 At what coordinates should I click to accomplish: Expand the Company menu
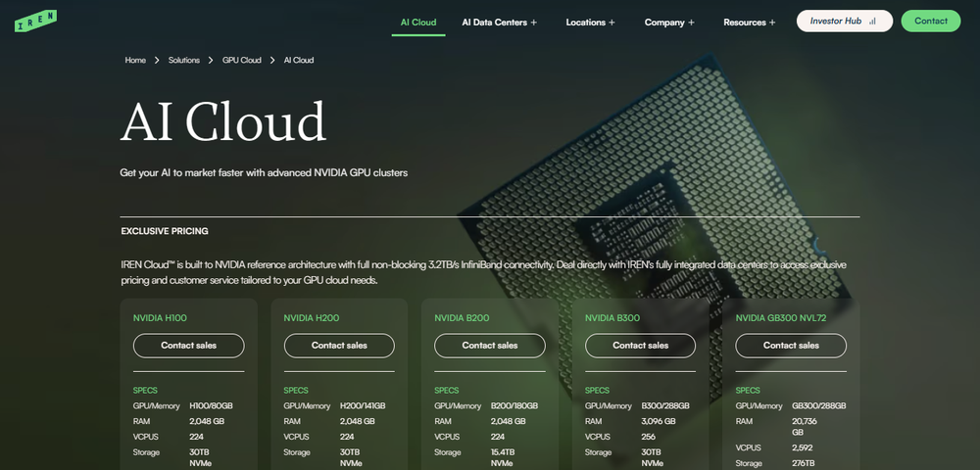click(x=669, y=22)
